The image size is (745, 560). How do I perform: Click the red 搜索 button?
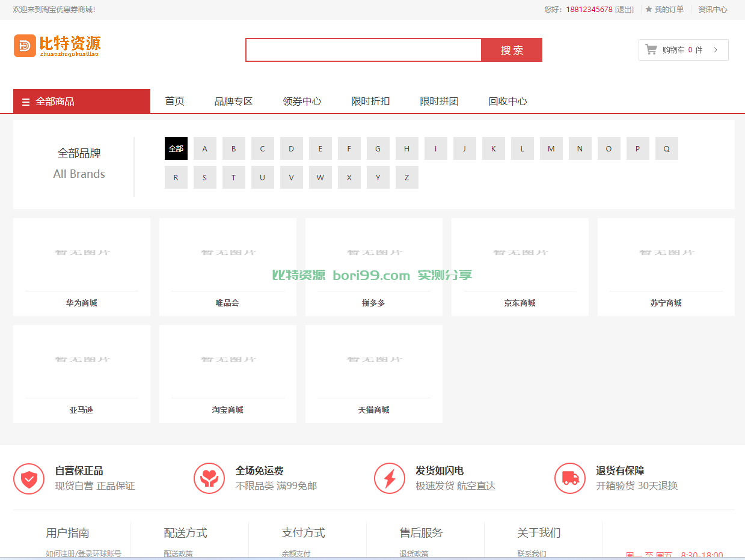(x=512, y=50)
